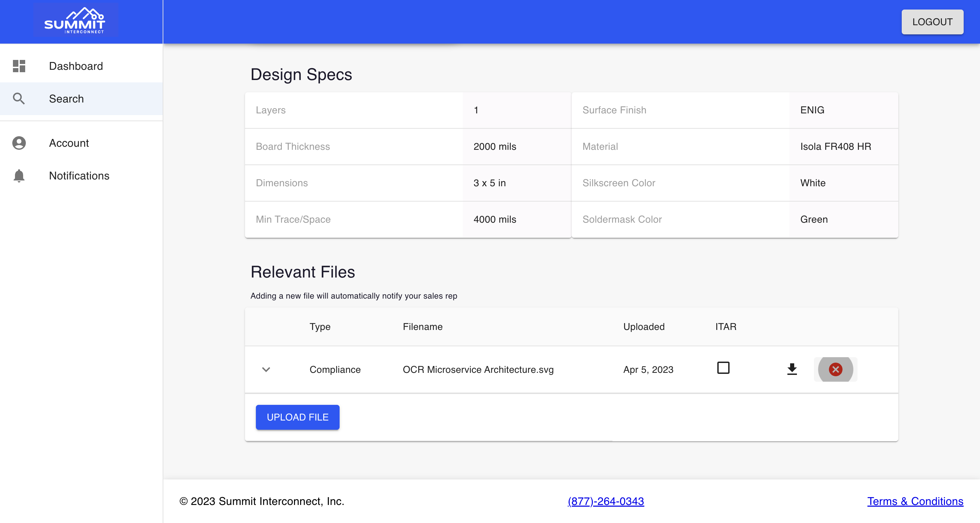
Task: Click the Apr 5, 2023 upload date
Action: click(648, 369)
